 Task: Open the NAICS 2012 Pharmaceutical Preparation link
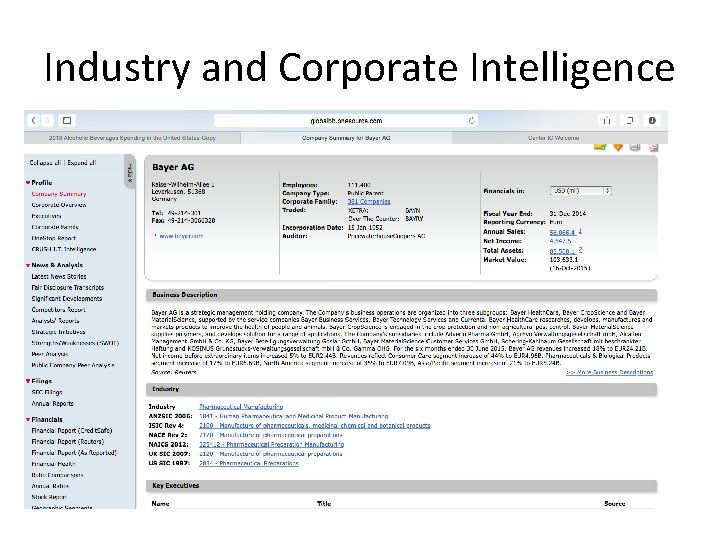271,444
